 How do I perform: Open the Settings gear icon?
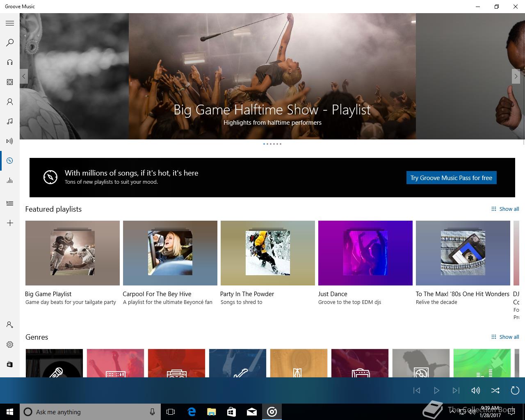pyautogui.click(x=10, y=345)
